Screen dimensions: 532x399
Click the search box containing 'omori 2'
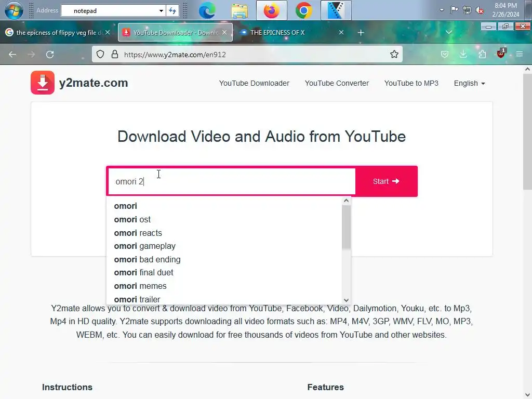coord(232,181)
